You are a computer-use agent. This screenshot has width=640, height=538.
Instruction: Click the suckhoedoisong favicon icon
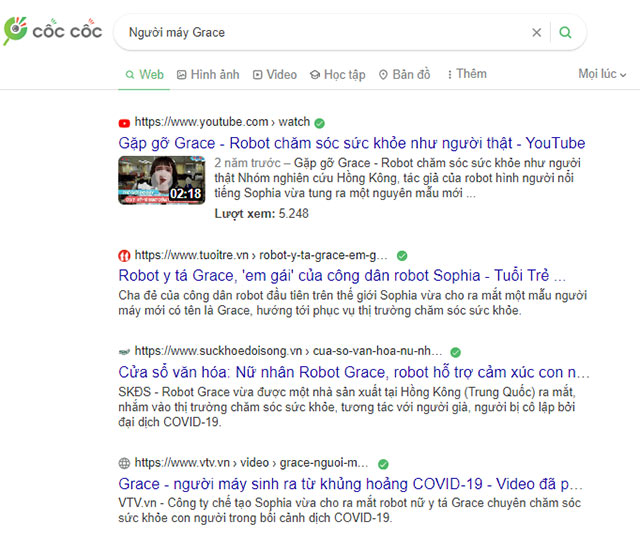tap(124, 351)
